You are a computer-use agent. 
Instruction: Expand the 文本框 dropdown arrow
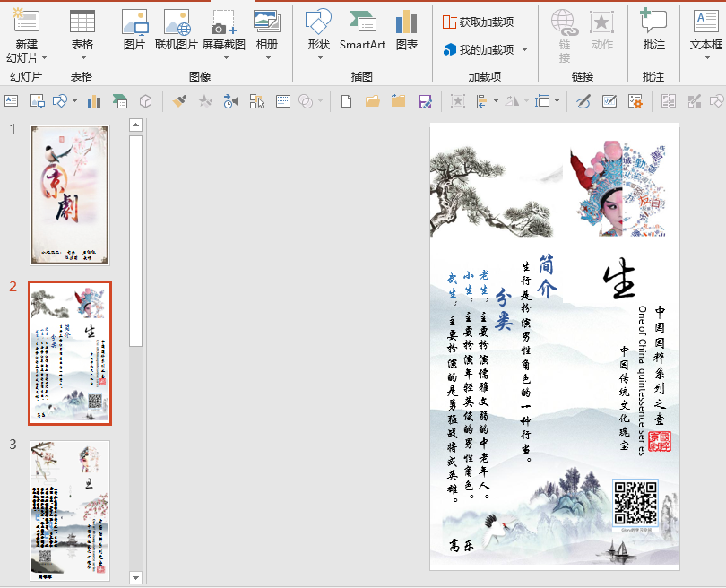(x=707, y=58)
